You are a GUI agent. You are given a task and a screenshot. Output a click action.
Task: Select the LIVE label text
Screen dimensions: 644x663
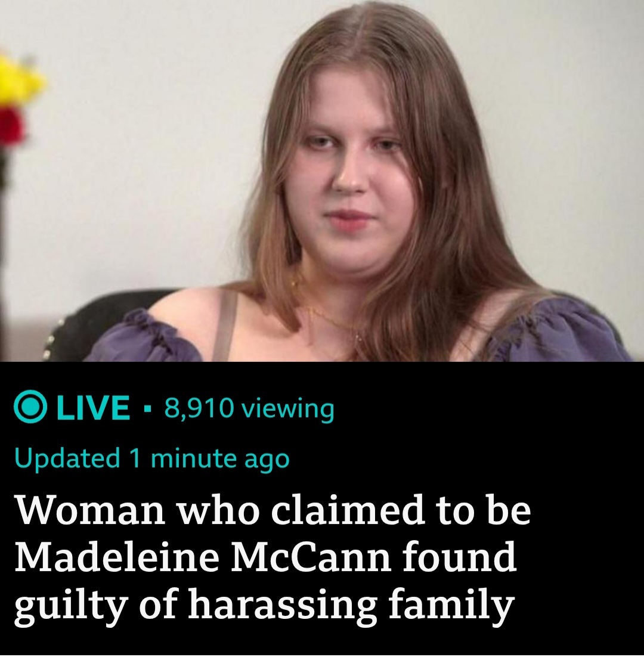93,408
